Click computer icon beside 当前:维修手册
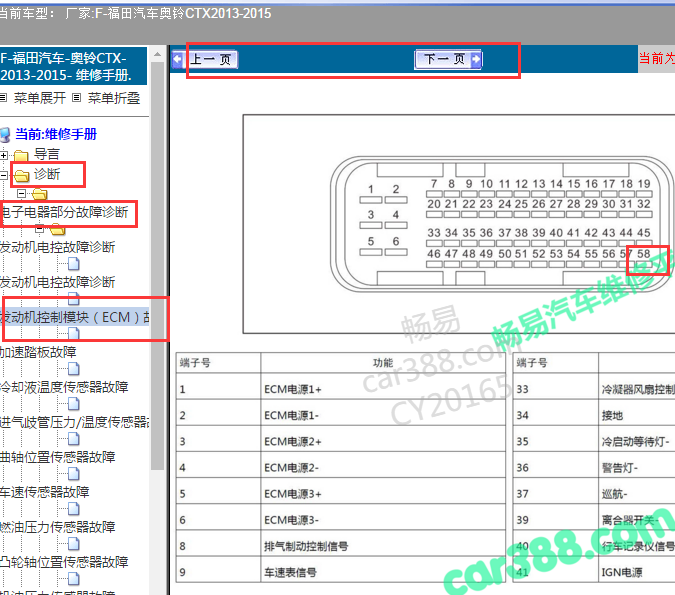The image size is (675, 595). [x=5, y=135]
